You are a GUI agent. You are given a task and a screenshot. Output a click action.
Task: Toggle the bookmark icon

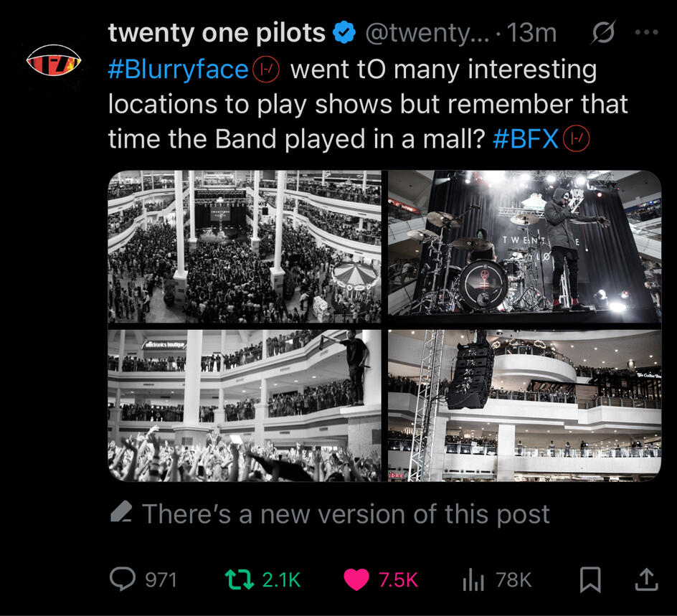pyautogui.click(x=590, y=579)
